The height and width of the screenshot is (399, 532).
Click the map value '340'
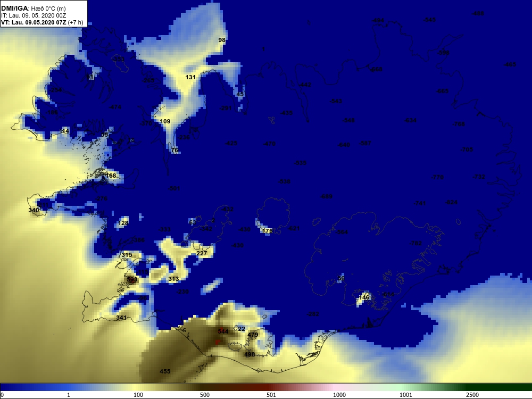point(34,210)
